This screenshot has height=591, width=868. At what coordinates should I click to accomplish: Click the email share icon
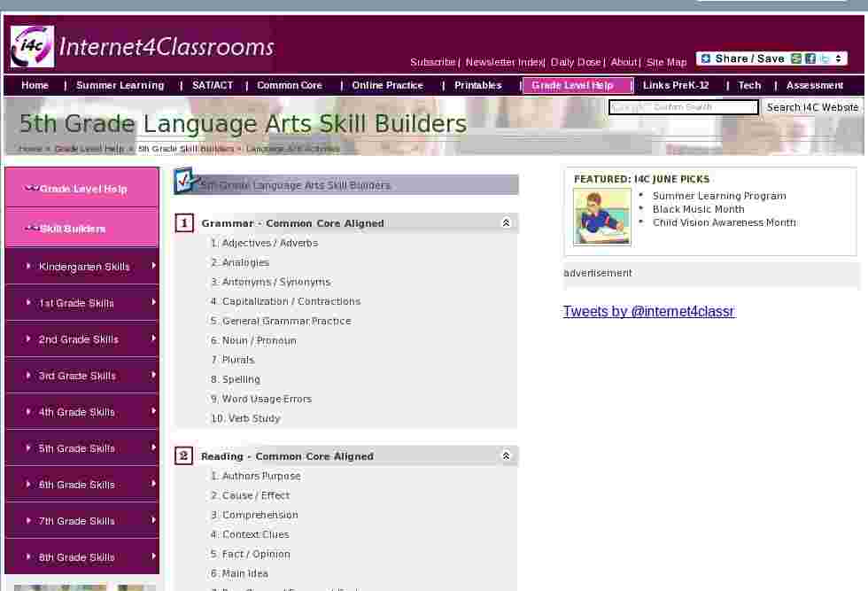(x=796, y=58)
